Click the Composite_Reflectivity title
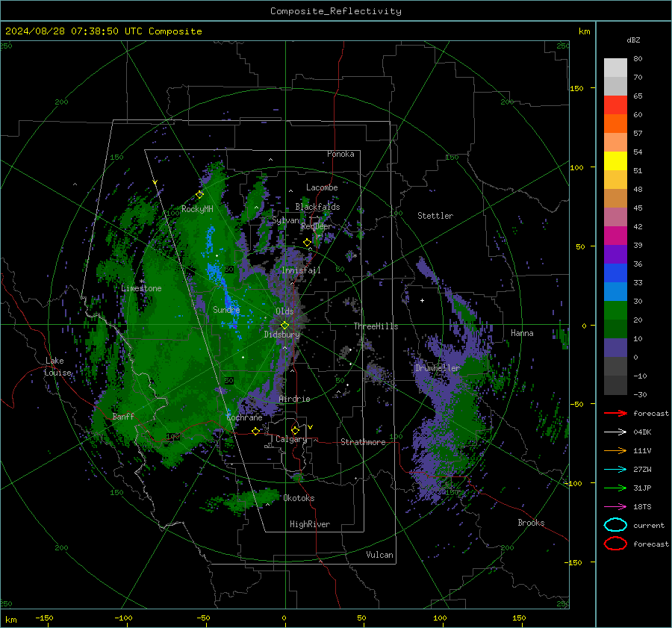672x628 pixels. [x=336, y=11]
